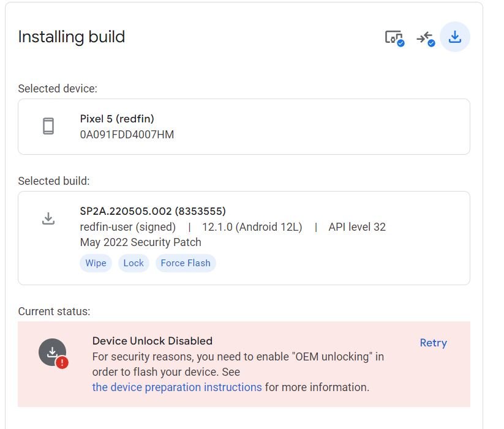Click the red error badge icon

[62, 362]
